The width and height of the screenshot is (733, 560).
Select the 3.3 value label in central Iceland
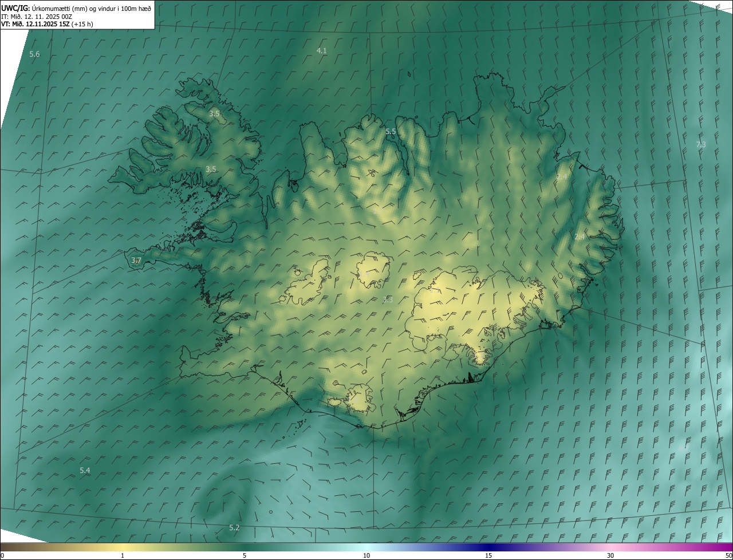pyautogui.click(x=388, y=299)
